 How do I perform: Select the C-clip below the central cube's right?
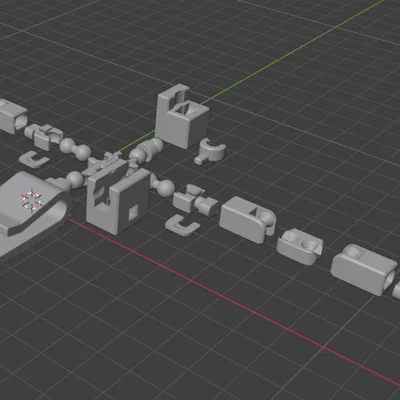click(x=182, y=225)
